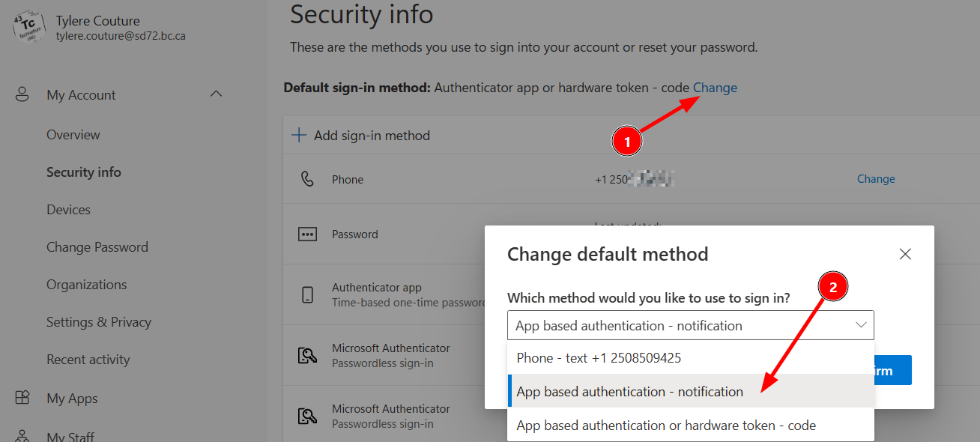
Task: Select hardware token - code option
Action: pos(665,426)
